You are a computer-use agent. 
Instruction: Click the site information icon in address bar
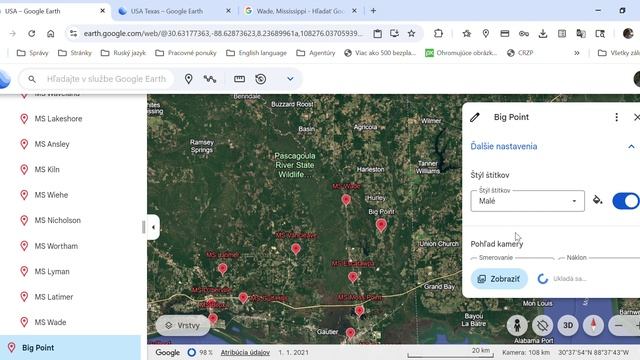[x=73, y=33]
